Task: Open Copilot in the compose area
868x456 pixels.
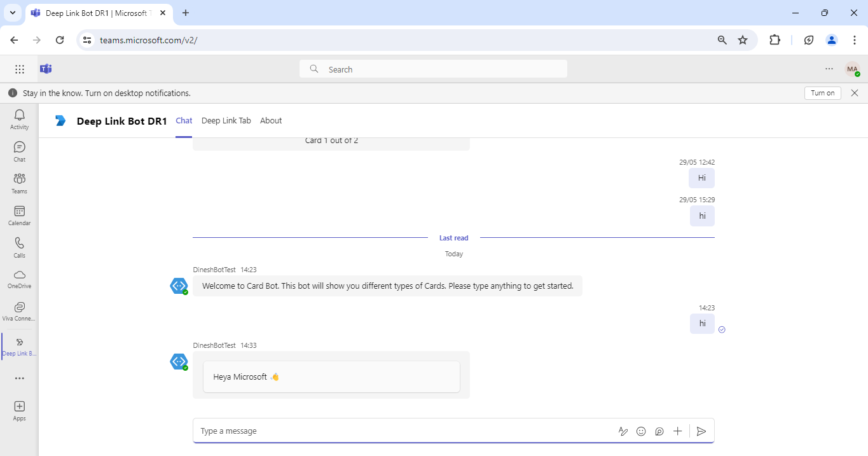Action: [659, 431]
